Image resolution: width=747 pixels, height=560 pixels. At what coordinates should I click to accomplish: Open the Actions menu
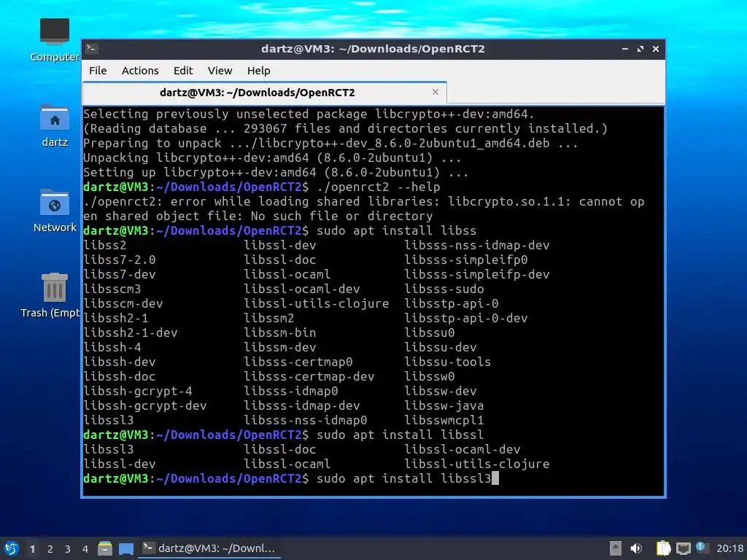point(140,71)
